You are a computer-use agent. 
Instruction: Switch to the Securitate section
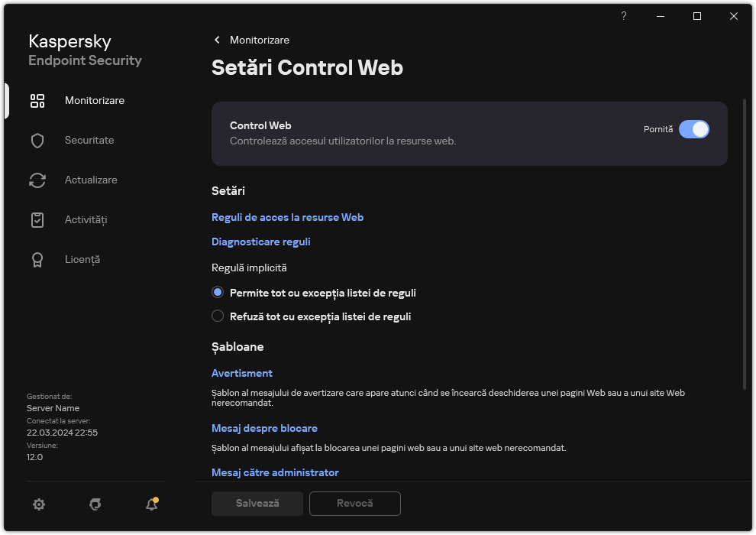coord(89,140)
